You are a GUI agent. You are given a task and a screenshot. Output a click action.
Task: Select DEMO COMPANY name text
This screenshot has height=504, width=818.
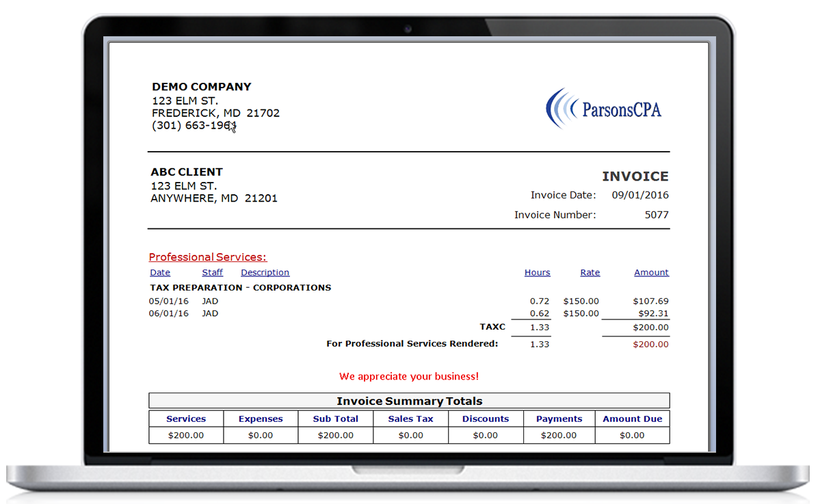[x=201, y=87]
